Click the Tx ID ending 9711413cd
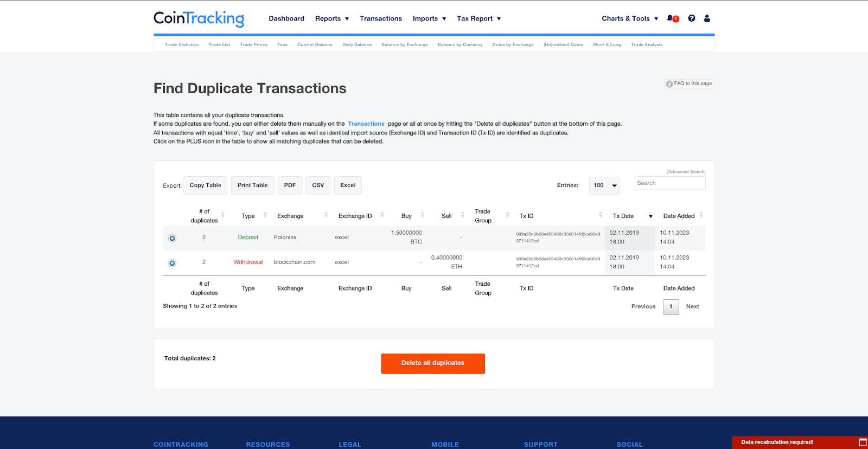 point(558,238)
